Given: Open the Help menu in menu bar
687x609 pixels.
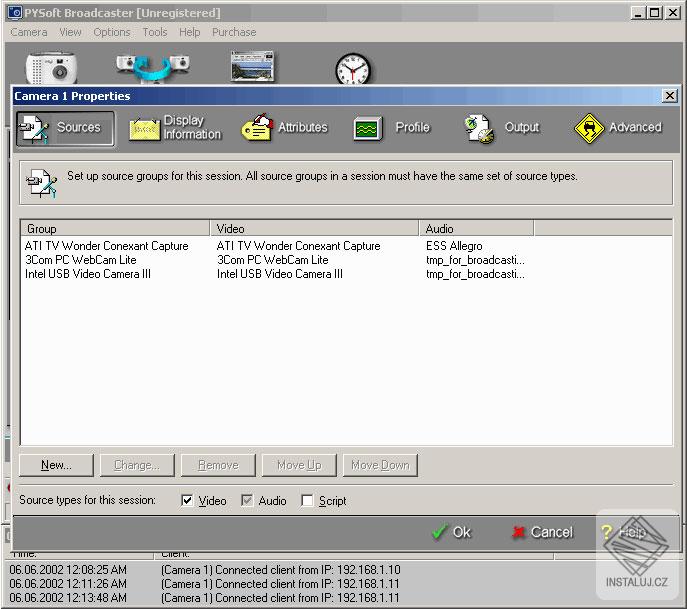Looking at the screenshot, I should click(x=189, y=32).
